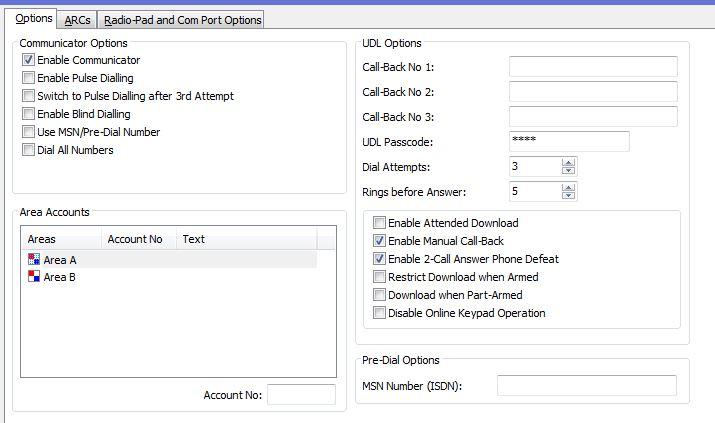This screenshot has height=423, width=715.
Task: Increase Rings before Answer value
Action: point(568,186)
